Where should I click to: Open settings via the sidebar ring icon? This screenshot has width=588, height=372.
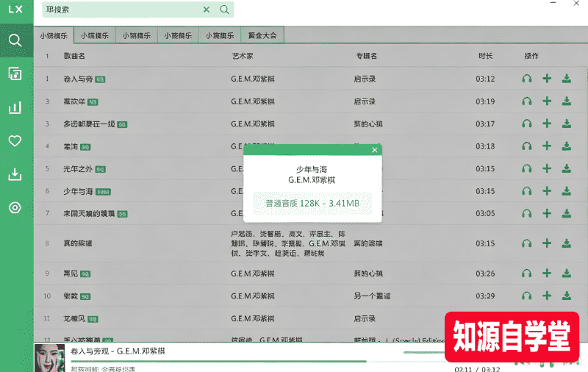(15, 207)
